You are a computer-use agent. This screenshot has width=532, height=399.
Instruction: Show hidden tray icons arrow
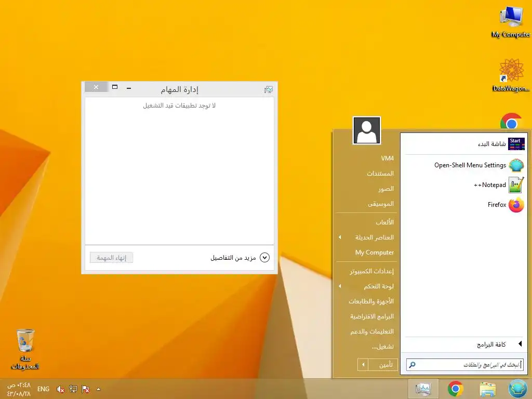tap(98, 389)
